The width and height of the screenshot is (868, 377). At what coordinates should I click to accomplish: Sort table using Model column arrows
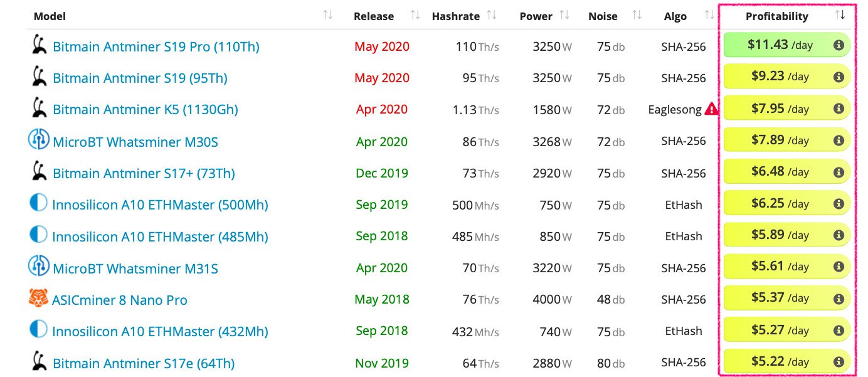point(327,15)
